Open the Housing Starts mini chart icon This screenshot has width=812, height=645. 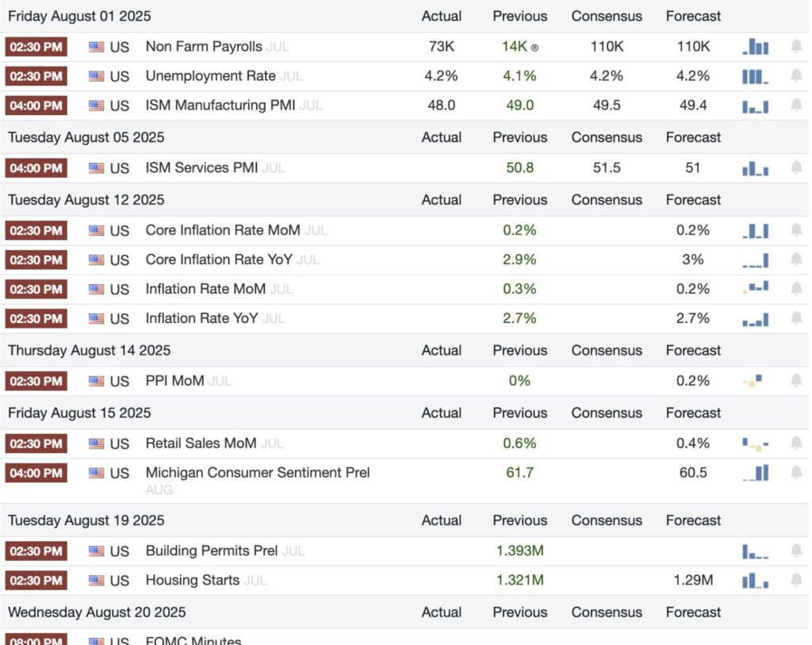tap(756, 581)
